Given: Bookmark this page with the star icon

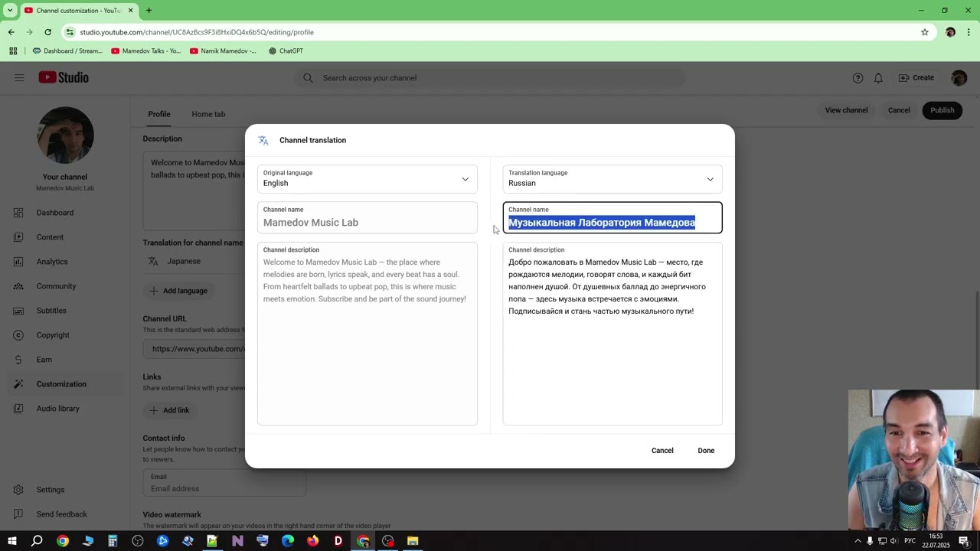Looking at the screenshot, I should 925,32.
